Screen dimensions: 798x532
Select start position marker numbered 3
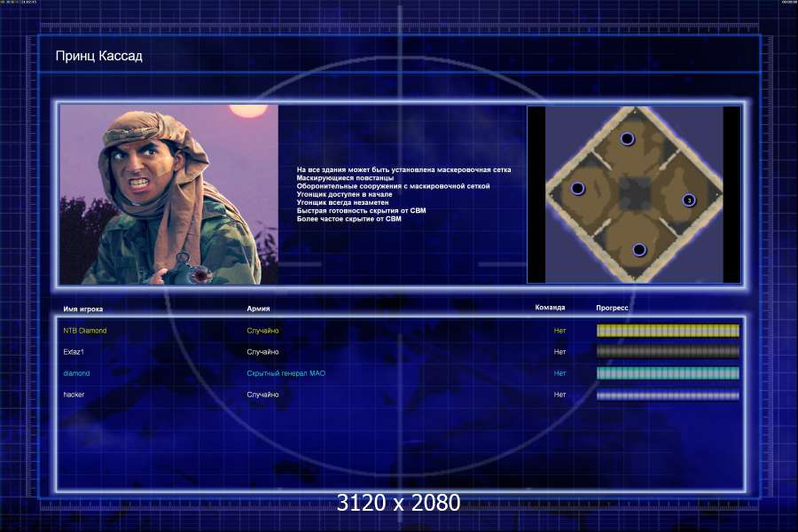689,200
